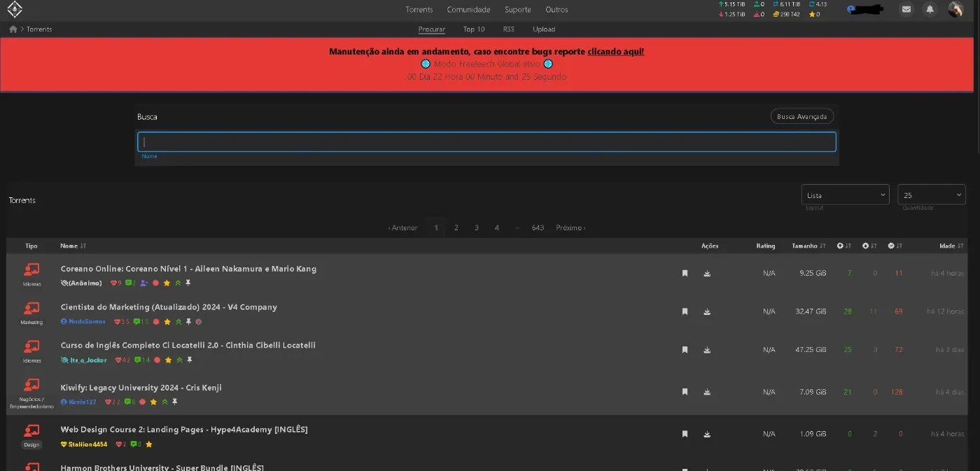The height and width of the screenshot is (471, 980).
Task: Open the site logo homepage icon
Action: pos(14,10)
